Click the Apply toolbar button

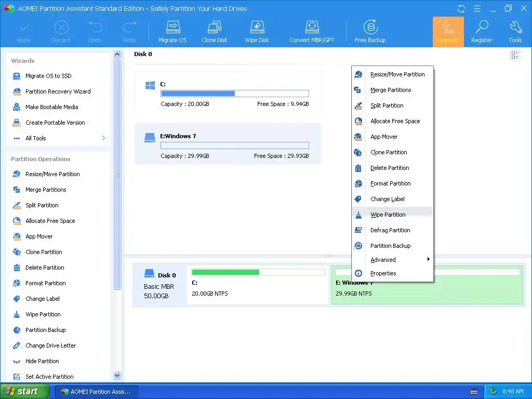(24, 32)
